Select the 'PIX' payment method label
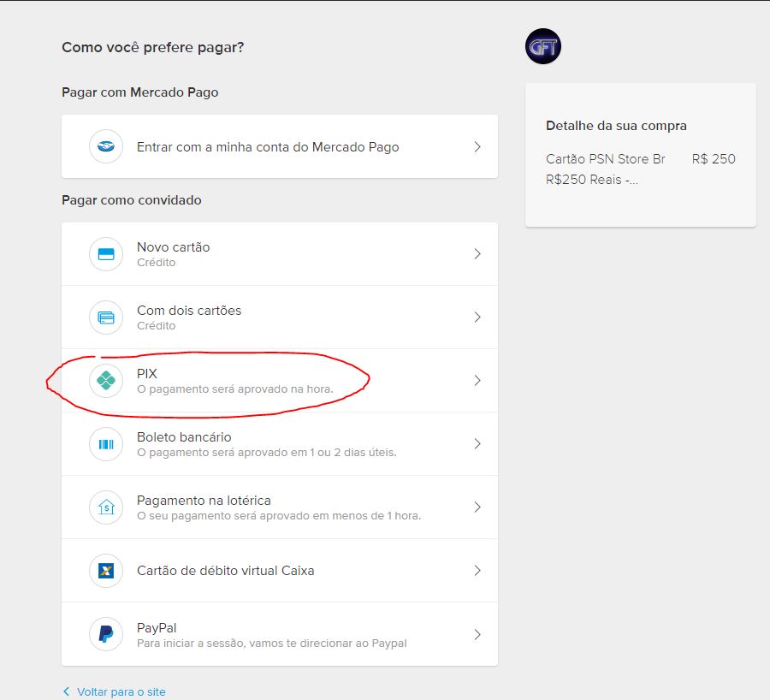 pos(147,374)
